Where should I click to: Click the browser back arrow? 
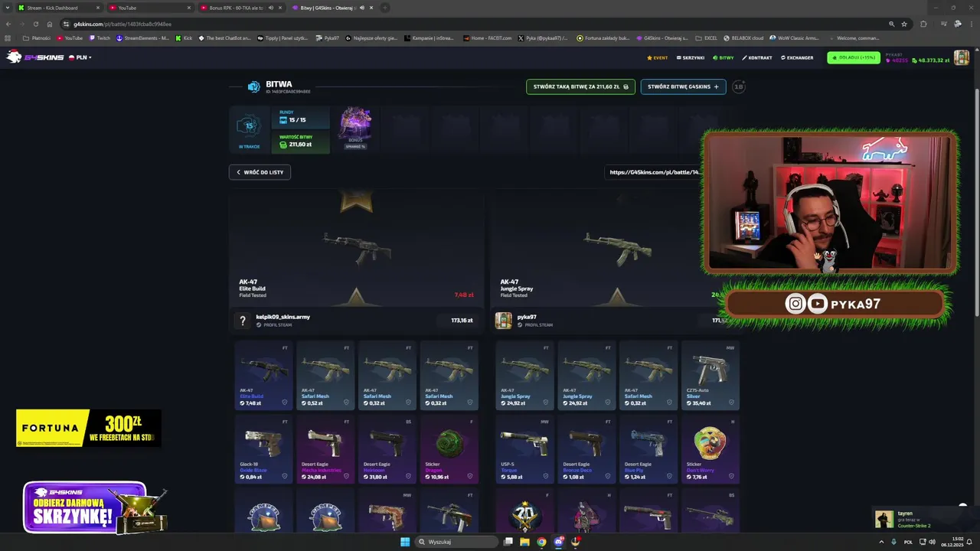tap(8, 24)
